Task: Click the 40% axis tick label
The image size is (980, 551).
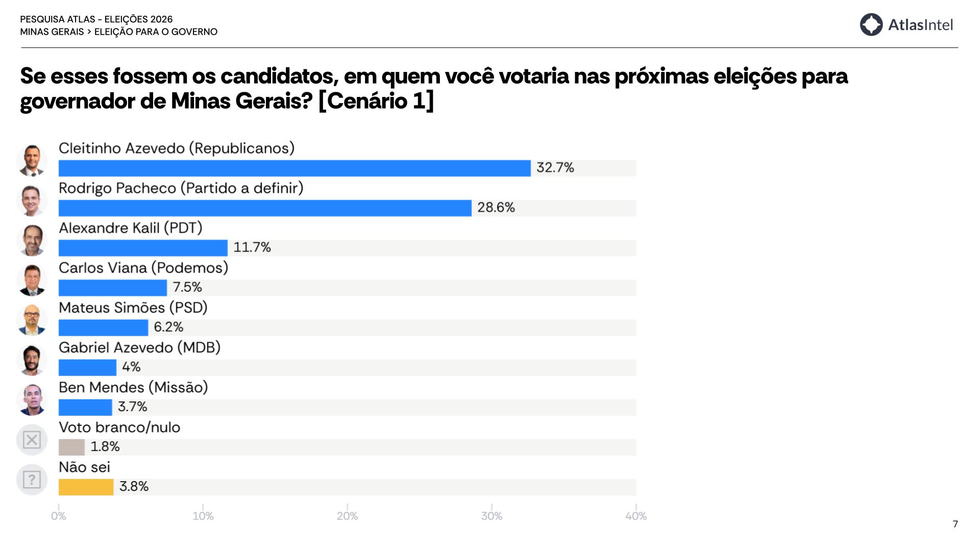Action: point(636,516)
